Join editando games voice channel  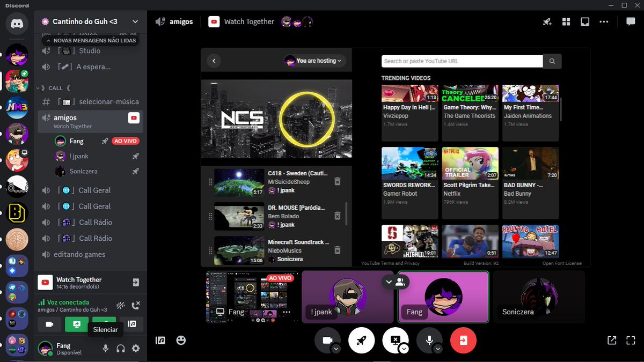[x=90, y=254]
